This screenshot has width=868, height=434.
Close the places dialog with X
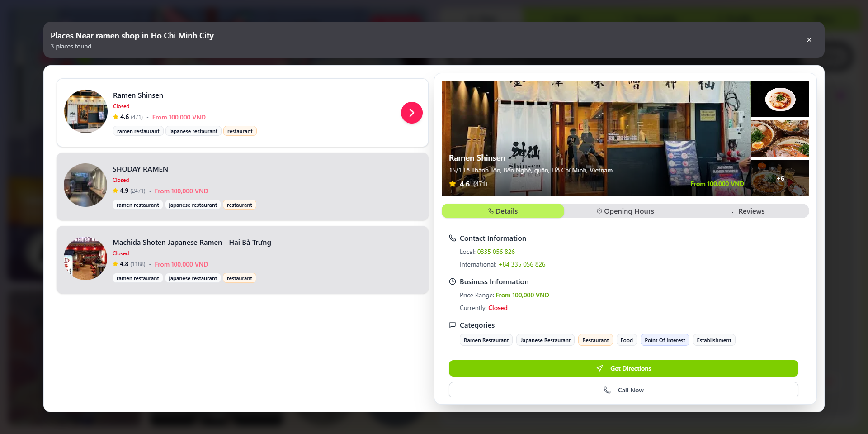(x=809, y=40)
